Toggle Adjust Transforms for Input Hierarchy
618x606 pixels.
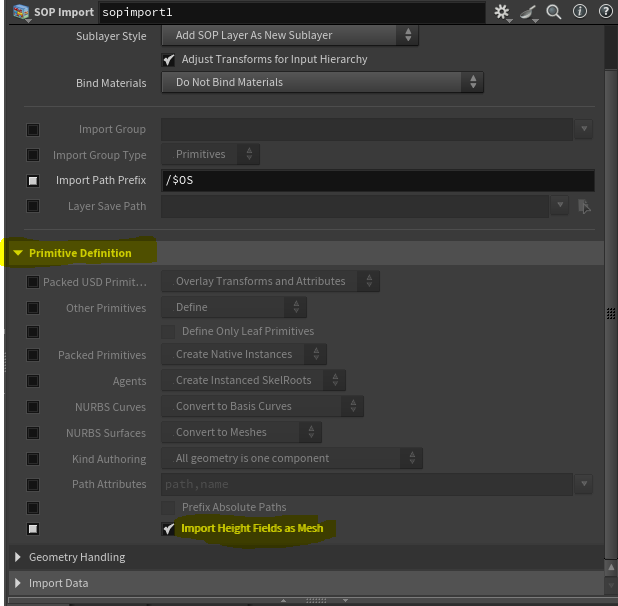[x=168, y=59]
